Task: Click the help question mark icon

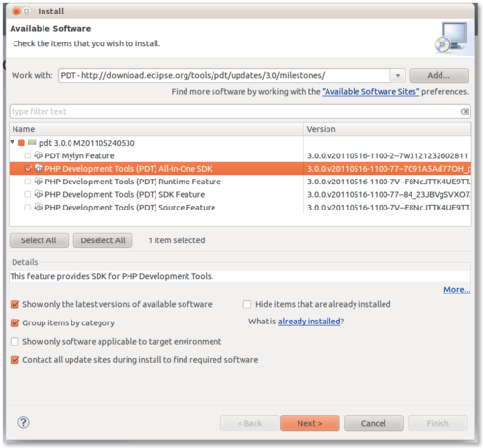Action: (x=23, y=422)
